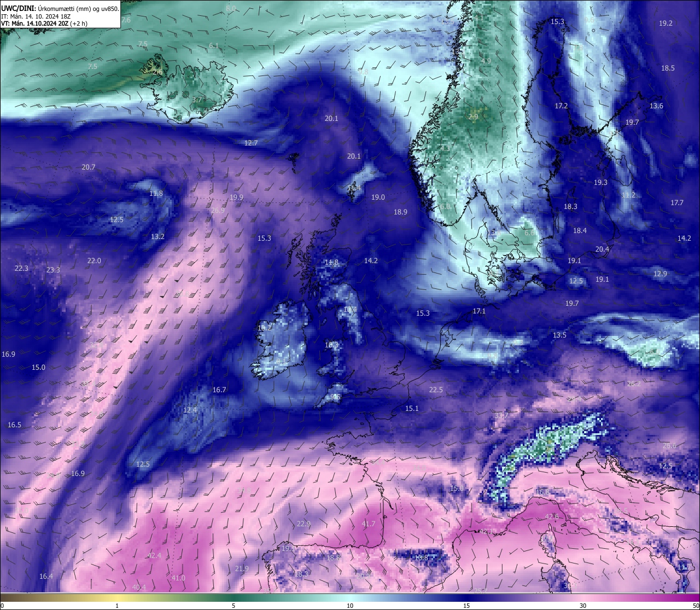700x610 pixels.
Task: Click the 17.1 value label
Action: (479, 311)
